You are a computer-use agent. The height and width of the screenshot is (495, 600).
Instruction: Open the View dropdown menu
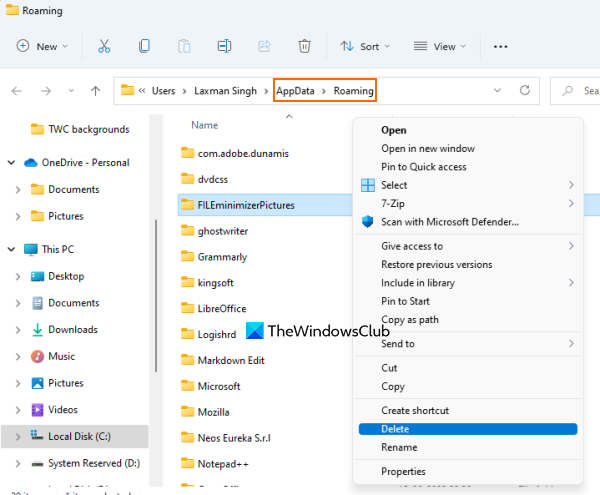tap(441, 46)
